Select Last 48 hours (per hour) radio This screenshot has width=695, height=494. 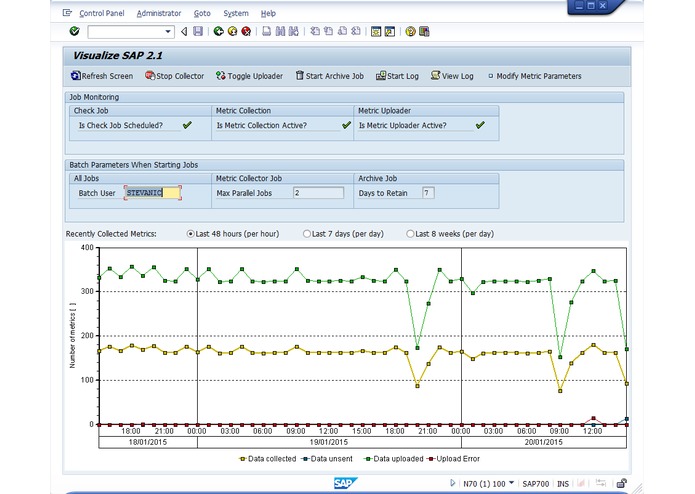191,233
